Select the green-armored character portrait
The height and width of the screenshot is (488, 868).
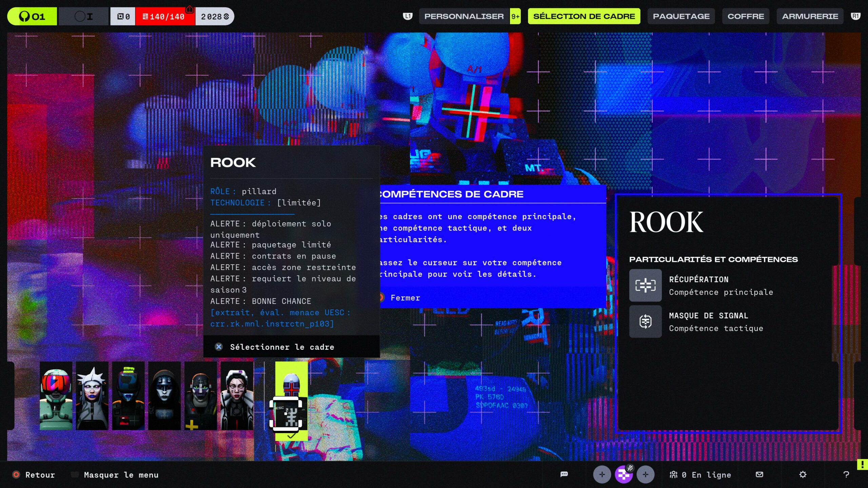pos(56,396)
